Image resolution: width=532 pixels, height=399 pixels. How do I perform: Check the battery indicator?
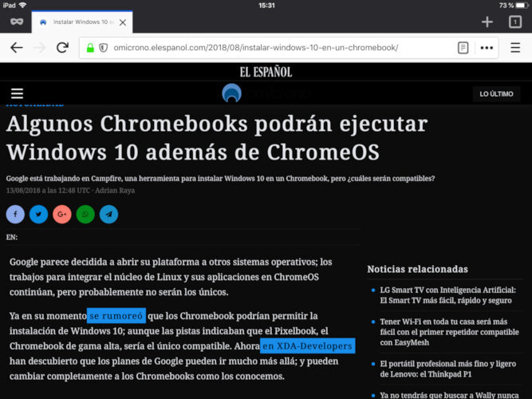[x=522, y=5]
